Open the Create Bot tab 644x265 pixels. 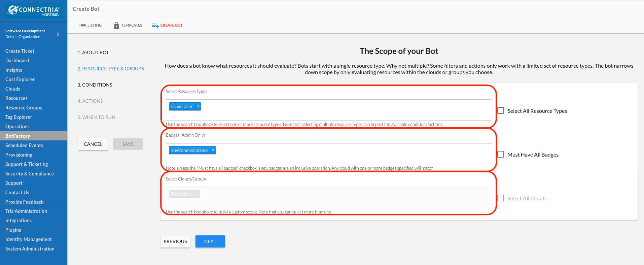click(167, 25)
